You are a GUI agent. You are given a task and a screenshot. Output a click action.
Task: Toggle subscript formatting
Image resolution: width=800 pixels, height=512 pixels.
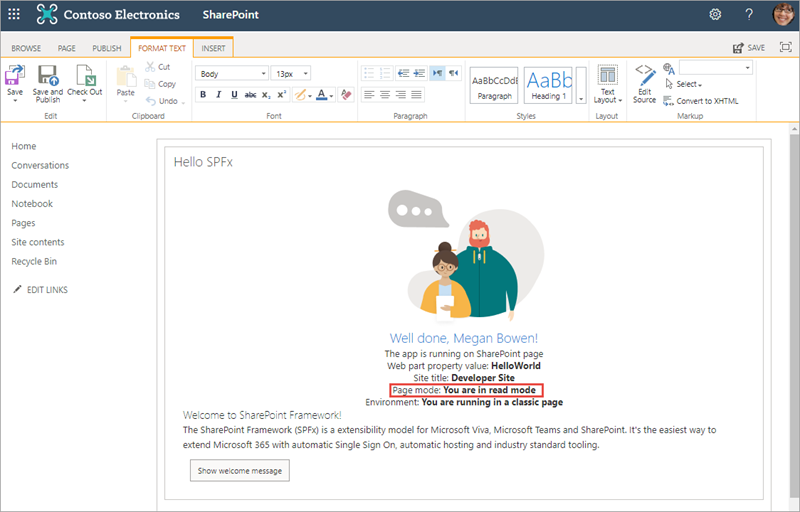coord(266,94)
